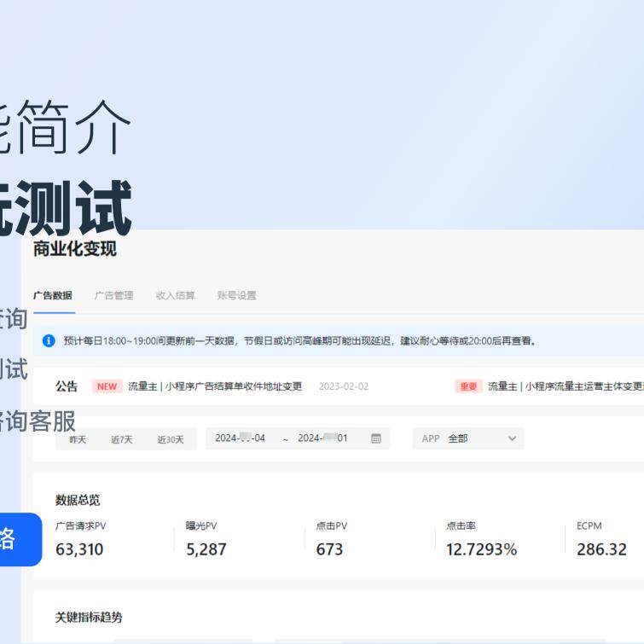Click the 点击PV value 673
The height and width of the screenshot is (644, 644).
click(x=329, y=549)
